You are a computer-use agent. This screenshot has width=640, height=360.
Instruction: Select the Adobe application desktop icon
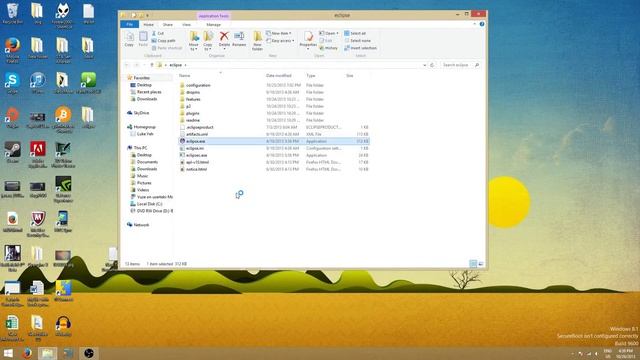[38, 154]
